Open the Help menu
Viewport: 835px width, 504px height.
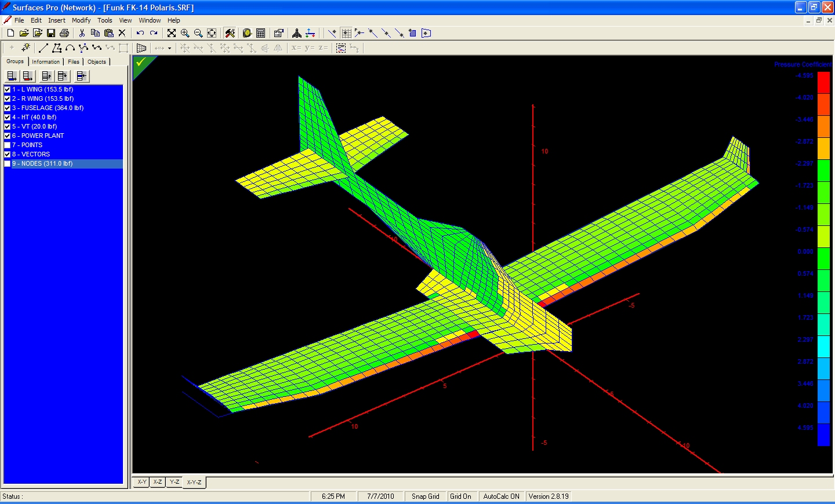tap(174, 20)
